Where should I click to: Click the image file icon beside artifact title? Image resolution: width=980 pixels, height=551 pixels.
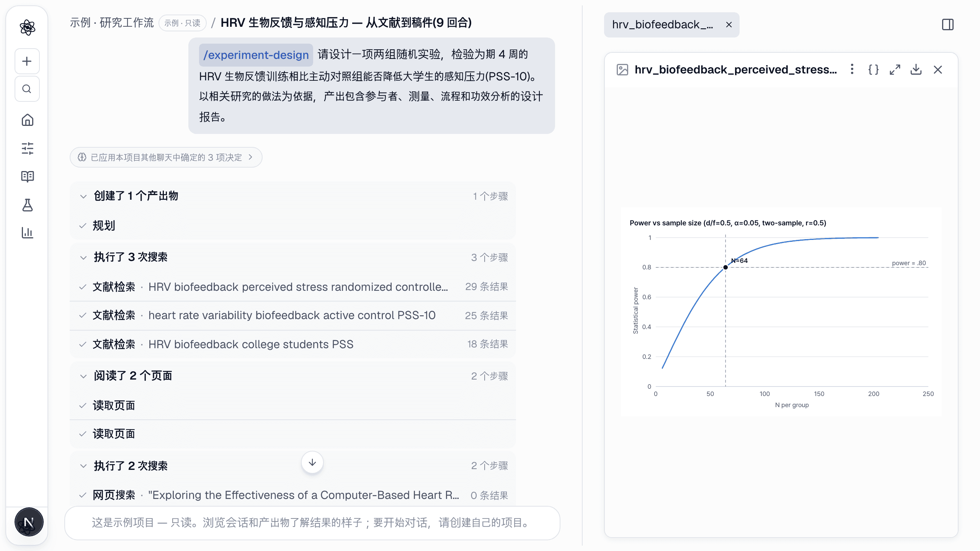622,70
